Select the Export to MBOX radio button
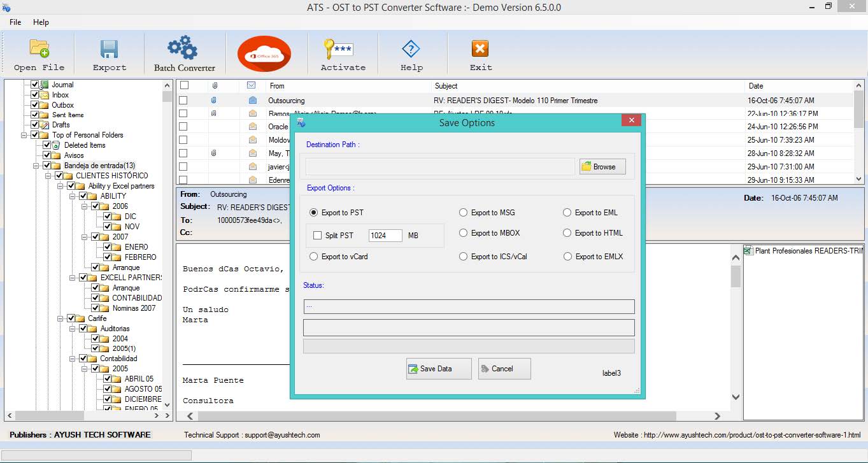Viewport: 868px width, 463px height. [463, 233]
